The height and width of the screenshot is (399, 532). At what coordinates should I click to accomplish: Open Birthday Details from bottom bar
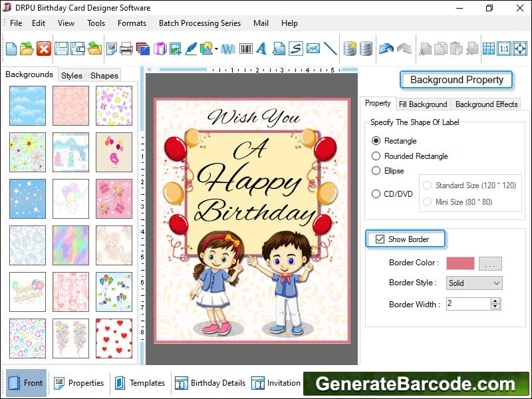(x=210, y=383)
